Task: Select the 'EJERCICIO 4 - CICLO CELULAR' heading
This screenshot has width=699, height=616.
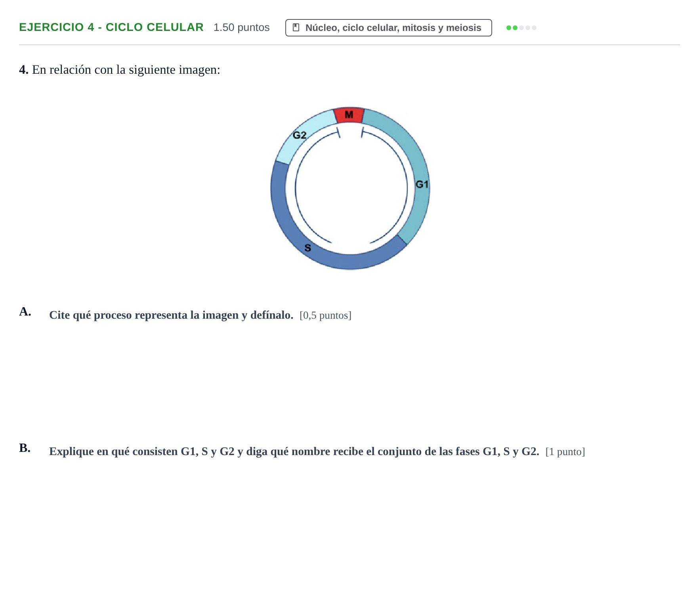Action: click(x=111, y=27)
